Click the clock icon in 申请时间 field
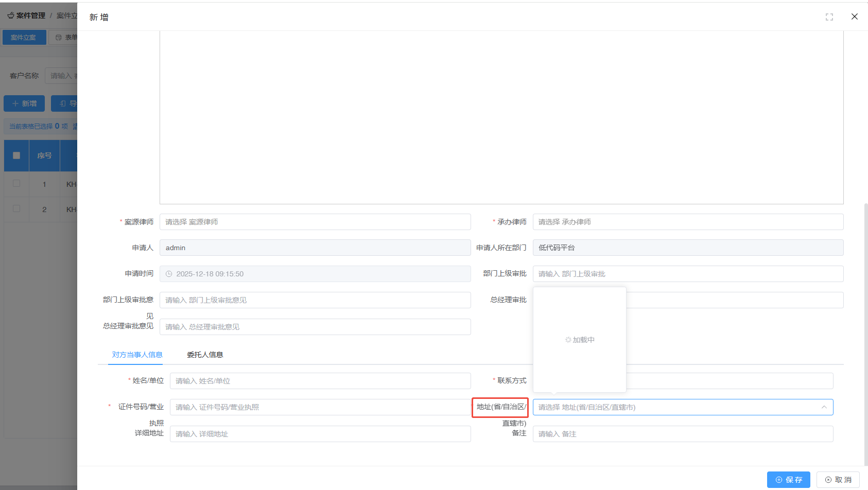Image resolution: width=868 pixels, height=490 pixels. tap(169, 274)
